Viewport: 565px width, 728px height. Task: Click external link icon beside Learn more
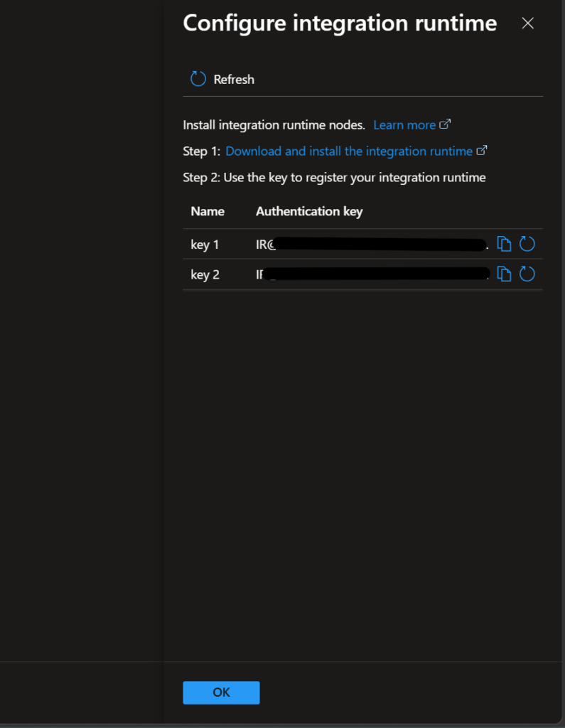(445, 124)
